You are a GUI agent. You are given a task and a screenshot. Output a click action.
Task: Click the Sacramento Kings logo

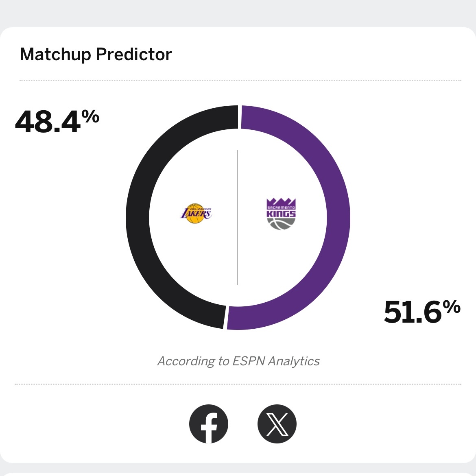click(281, 214)
